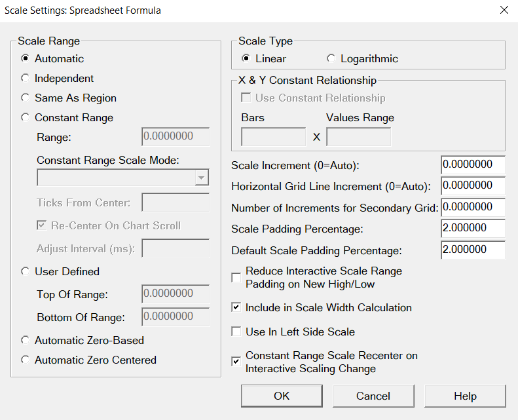Select Linear scale type
The width and height of the screenshot is (518, 420).
click(x=246, y=59)
